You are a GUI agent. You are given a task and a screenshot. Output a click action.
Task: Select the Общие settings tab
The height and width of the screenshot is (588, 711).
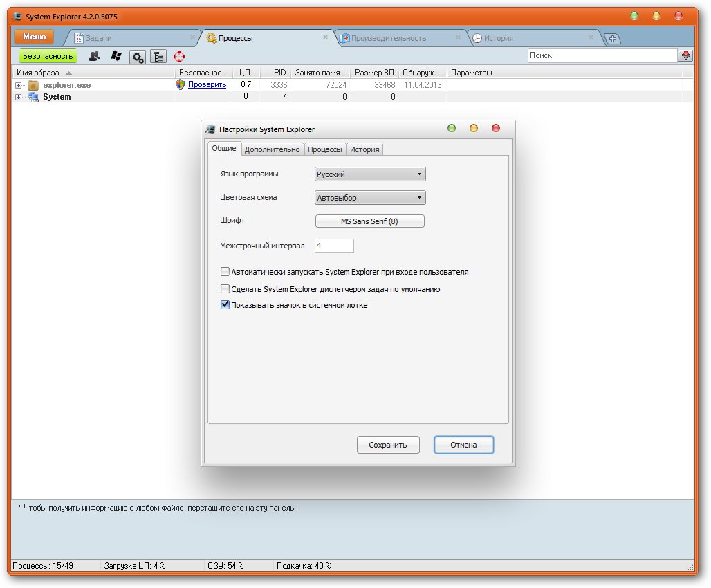224,148
